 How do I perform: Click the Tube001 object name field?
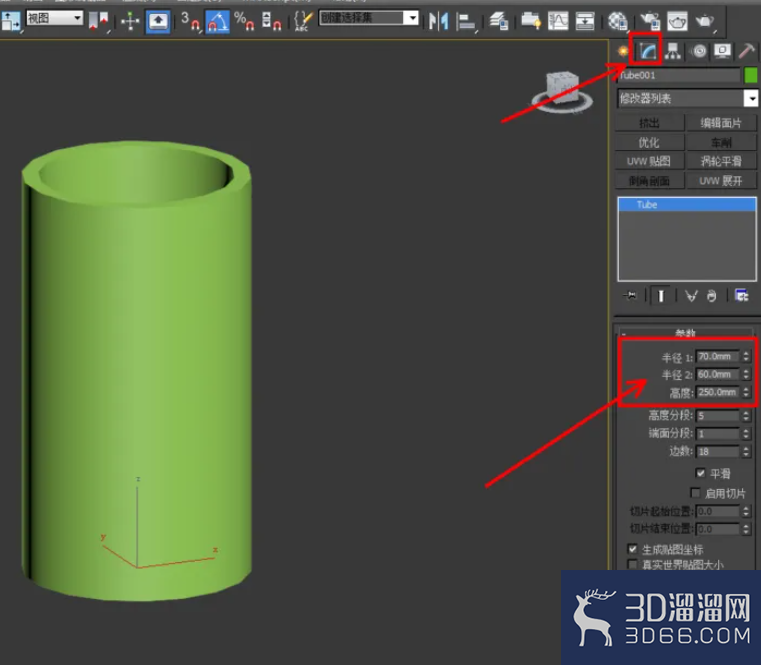678,75
